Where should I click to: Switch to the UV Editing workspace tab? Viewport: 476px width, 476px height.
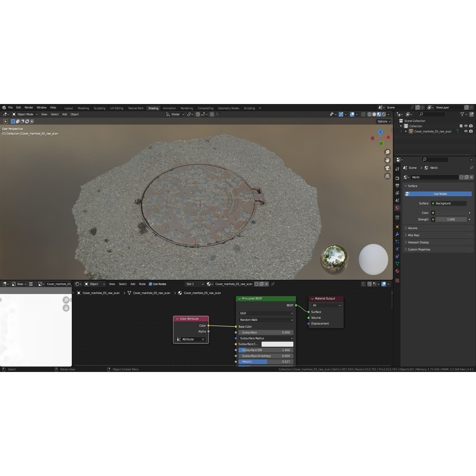116,108
